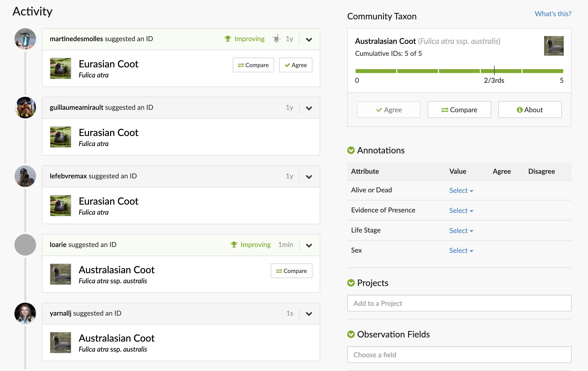Click guillaumeamirault's profile avatar
Viewport: 588px width, 371px height.
coord(25,108)
